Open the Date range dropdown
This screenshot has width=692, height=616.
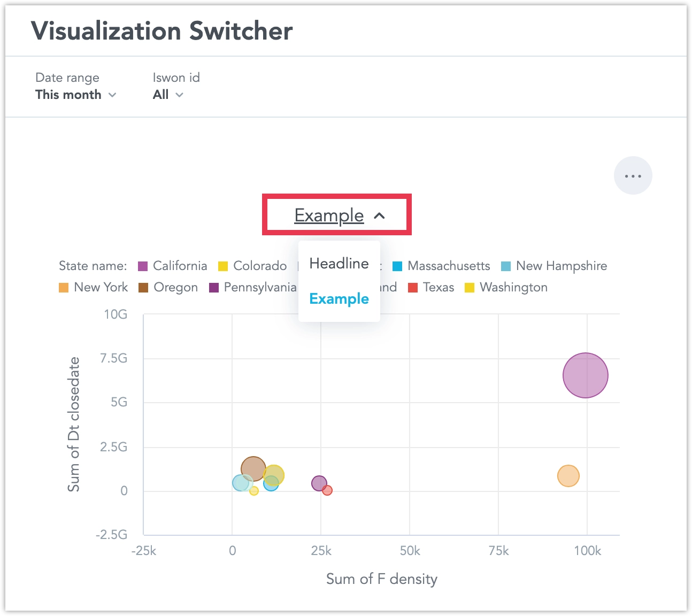[75, 95]
